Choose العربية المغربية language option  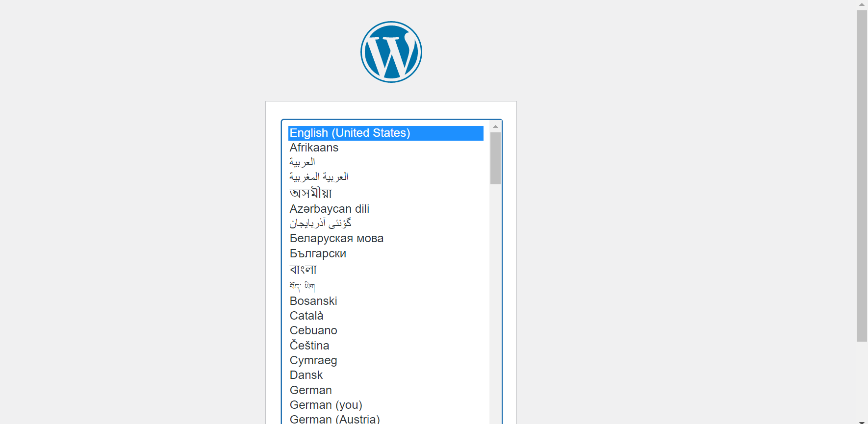pyautogui.click(x=386, y=177)
